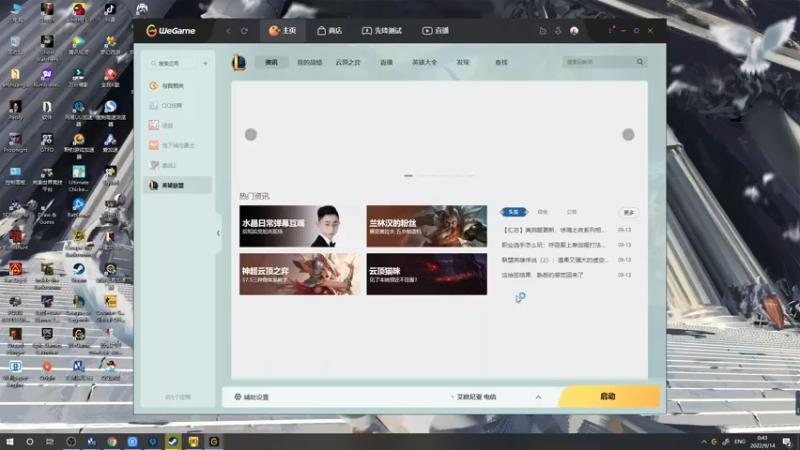Select 地下城与勇士 in the sidebar
Viewport: 800px width, 450px height.
pos(177,145)
